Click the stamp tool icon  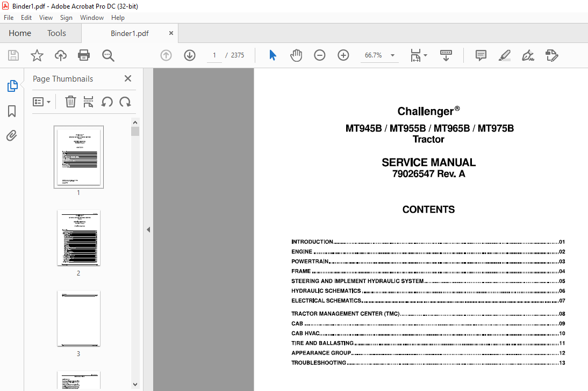click(551, 55)
